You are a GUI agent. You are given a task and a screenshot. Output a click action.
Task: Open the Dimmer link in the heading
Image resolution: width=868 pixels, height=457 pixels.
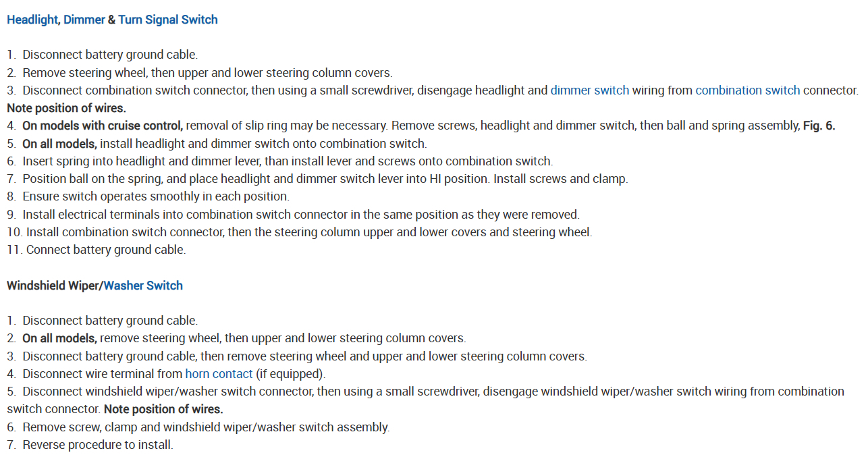[84, 20]
